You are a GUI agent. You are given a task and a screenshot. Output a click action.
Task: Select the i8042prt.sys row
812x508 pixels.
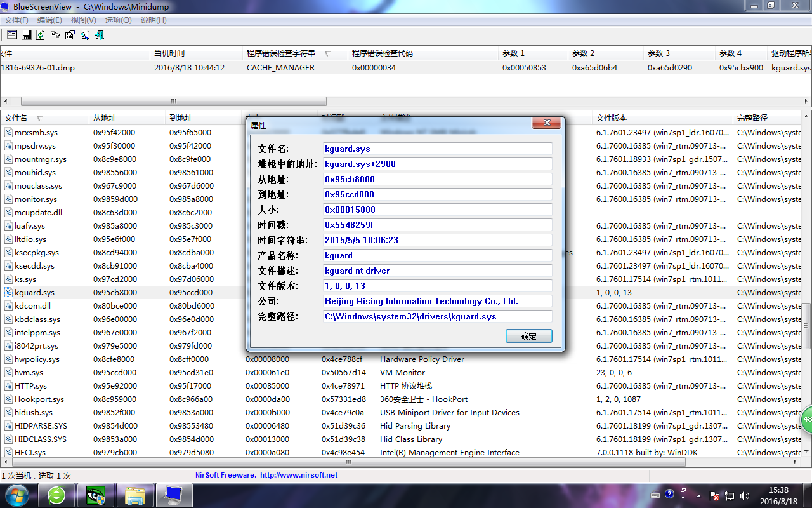[401, 346]
